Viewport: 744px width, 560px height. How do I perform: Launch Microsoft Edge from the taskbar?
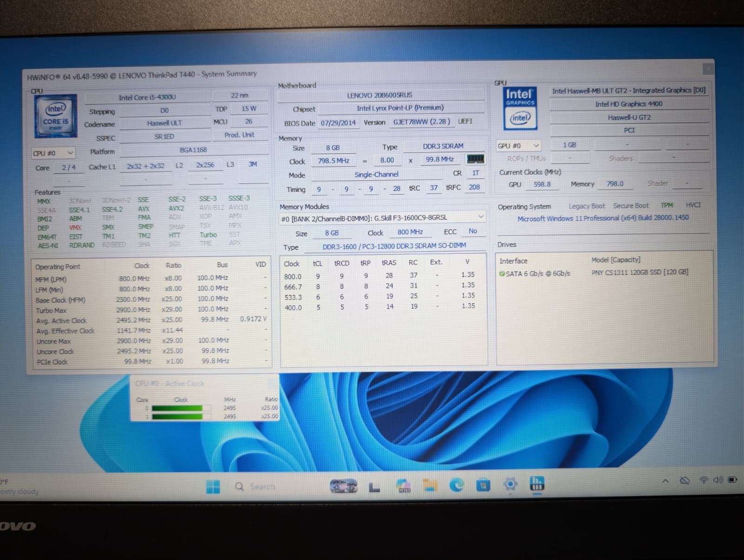click(457, 485)
